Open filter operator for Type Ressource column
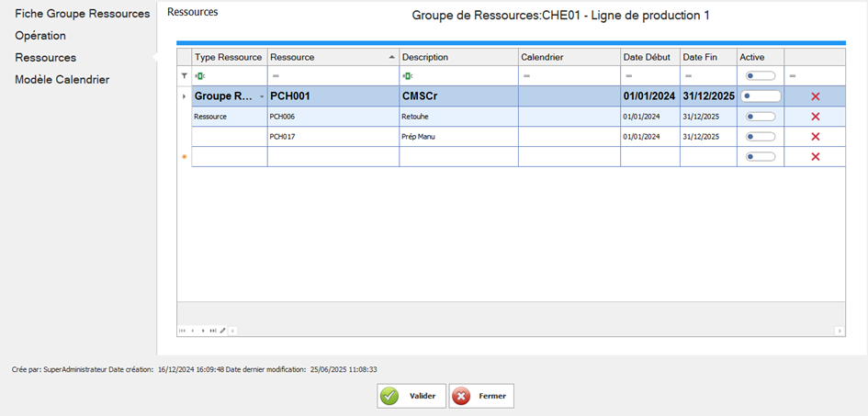This screenshot has width=868, height=416. (x=198, y=75)
